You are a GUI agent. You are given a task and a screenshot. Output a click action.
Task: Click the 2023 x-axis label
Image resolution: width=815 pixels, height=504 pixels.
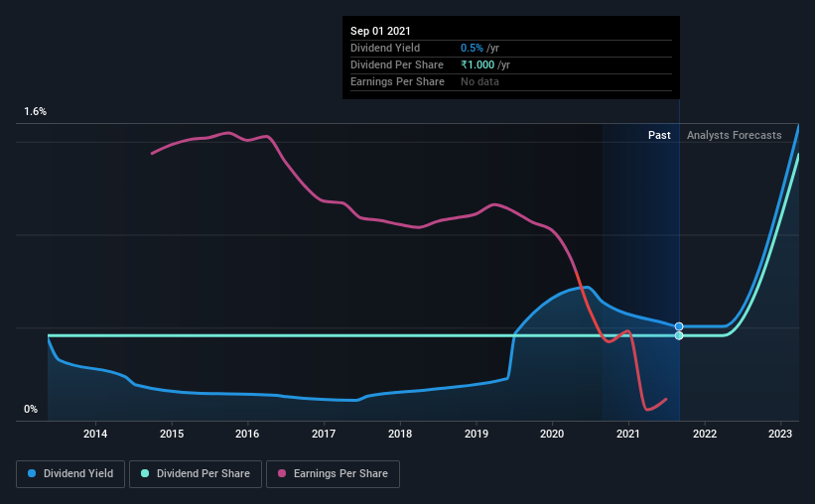point(780,434)
